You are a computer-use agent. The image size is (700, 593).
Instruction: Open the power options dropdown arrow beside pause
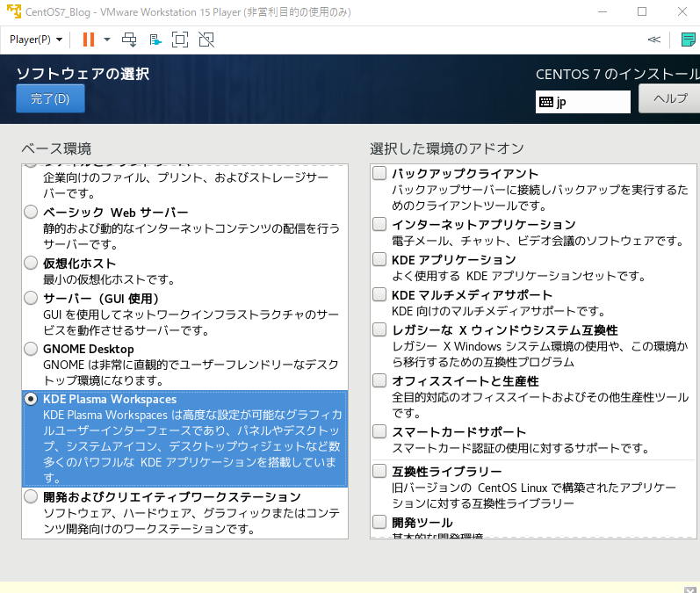(106, 40)
